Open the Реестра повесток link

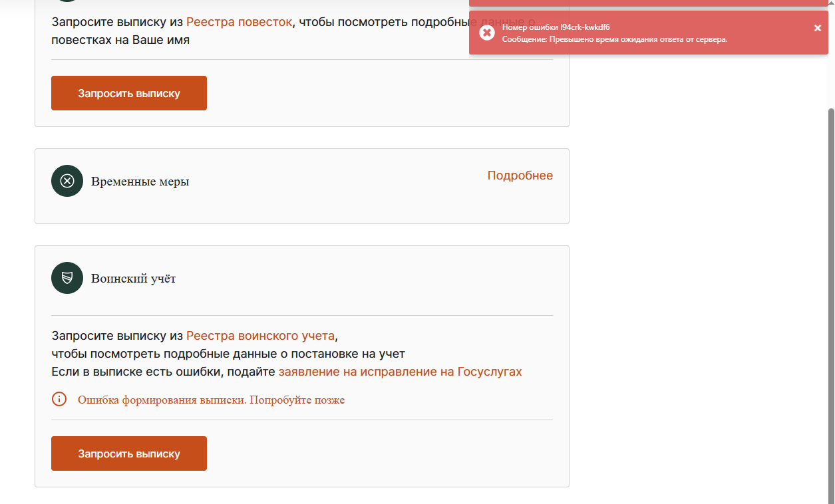(239, 22)
